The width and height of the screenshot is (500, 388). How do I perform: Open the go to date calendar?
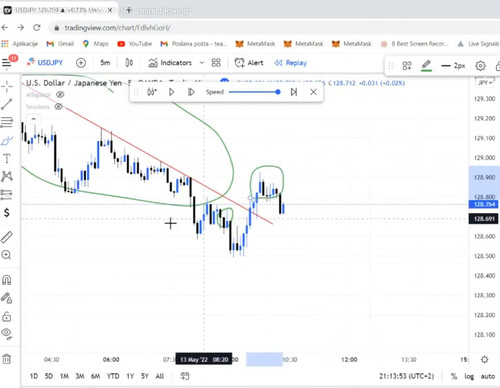tap(185, 376)
